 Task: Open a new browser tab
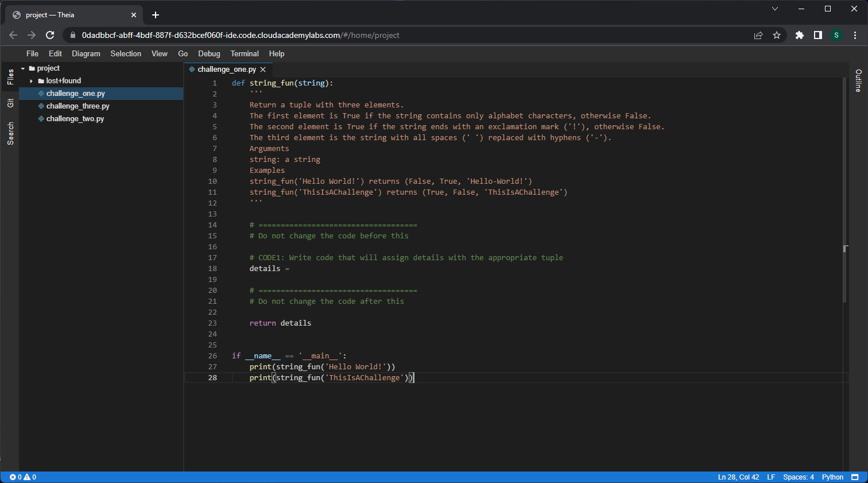156,15
